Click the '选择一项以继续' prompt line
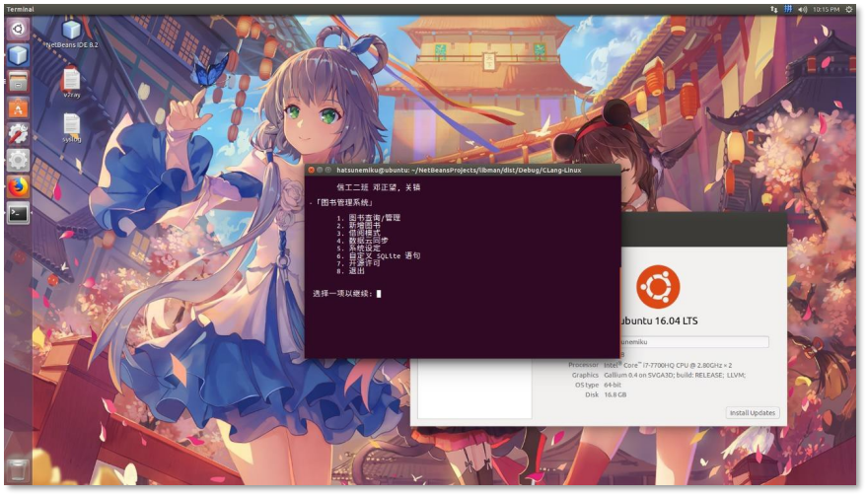Image resolution: width=868 pixels, height=497 pixels. point(346,293)
